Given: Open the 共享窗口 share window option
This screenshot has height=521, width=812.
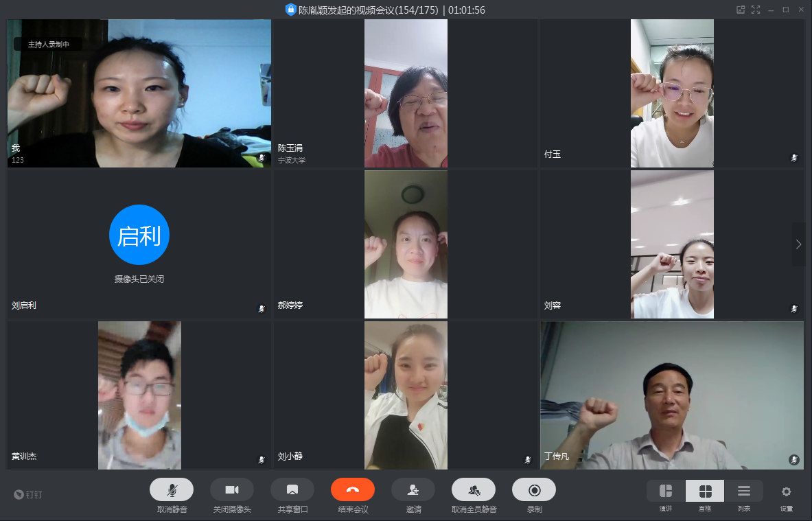Looking at the screenshot, I should click(x=292, y=490).
